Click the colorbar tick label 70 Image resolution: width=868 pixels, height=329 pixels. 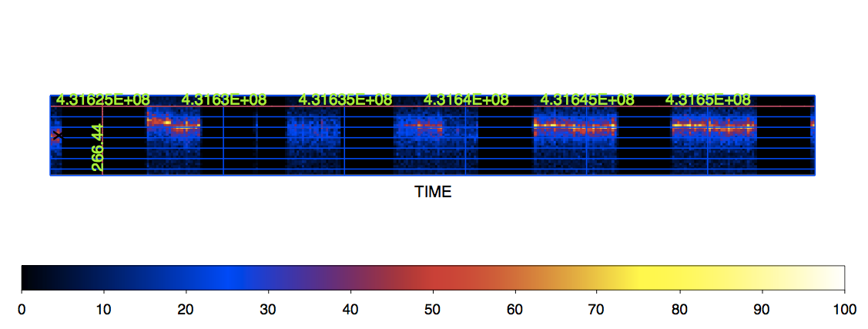point(598,311)
